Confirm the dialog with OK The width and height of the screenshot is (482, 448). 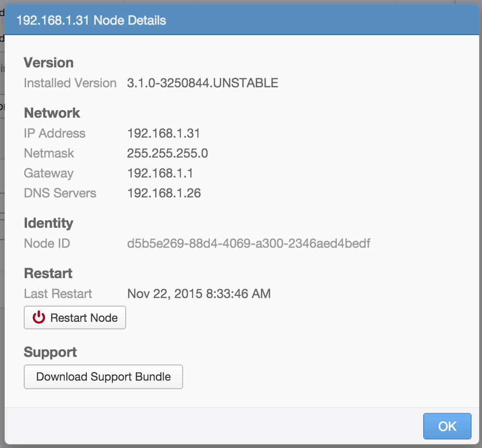click(x=447, y=426)
